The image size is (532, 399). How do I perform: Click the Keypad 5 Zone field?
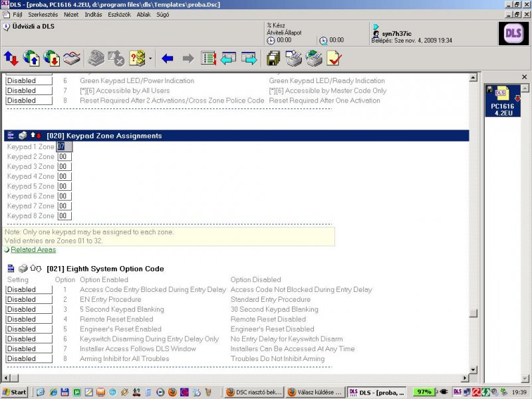click(64, 186)
